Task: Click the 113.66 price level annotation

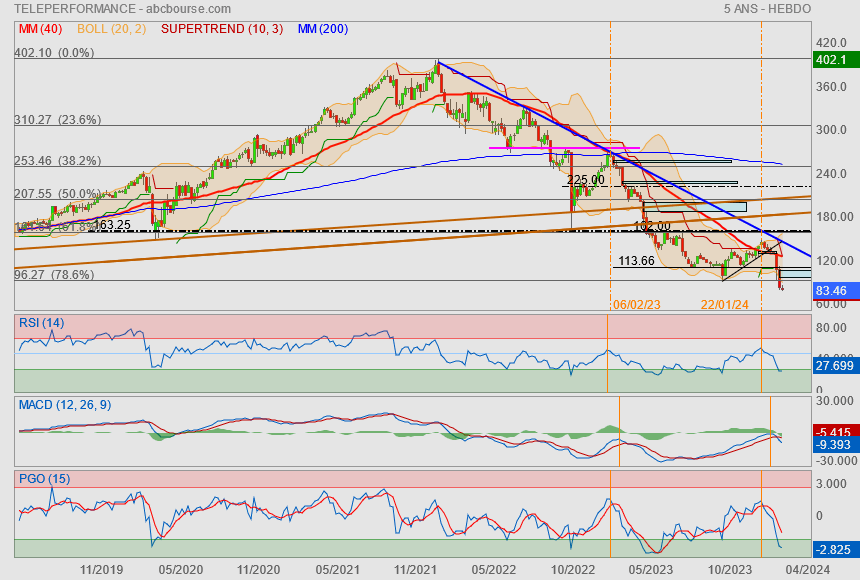Action: [x=636, y=261]
